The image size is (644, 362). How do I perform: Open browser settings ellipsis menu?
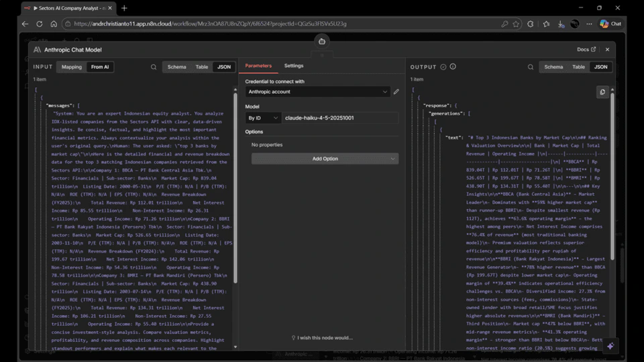click(x=589, y=24)
